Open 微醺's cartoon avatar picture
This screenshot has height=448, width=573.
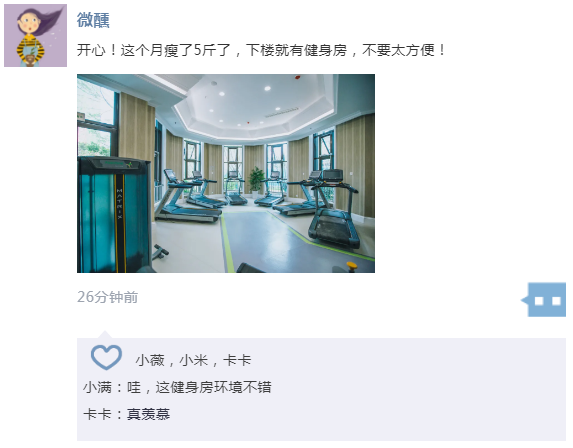[35, 35]
